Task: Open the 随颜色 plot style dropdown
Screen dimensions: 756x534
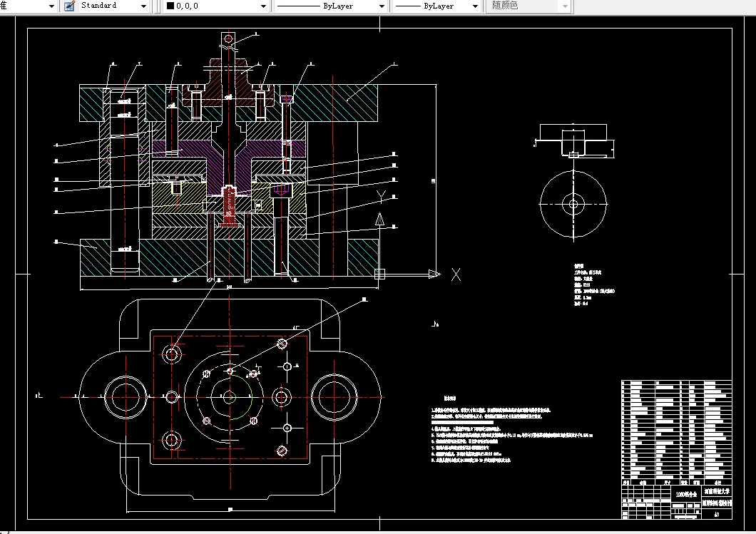Action: (565, 6)
